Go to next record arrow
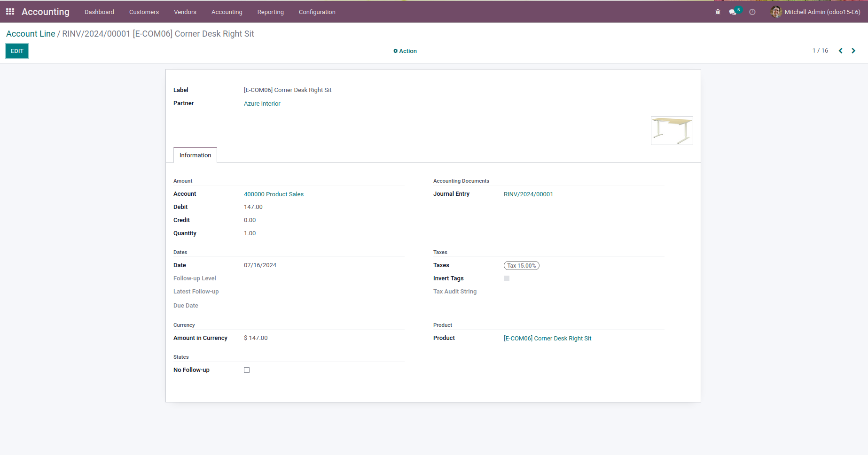 pyautogui.click(x=853, y=51)
